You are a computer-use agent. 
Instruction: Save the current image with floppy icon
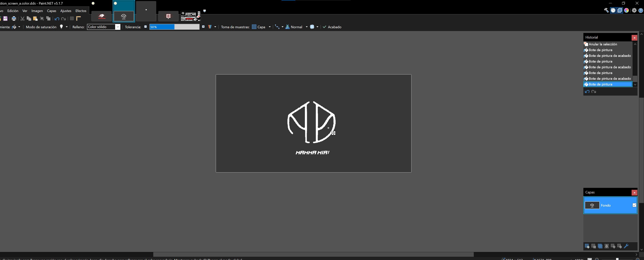[x=6, y=19]
